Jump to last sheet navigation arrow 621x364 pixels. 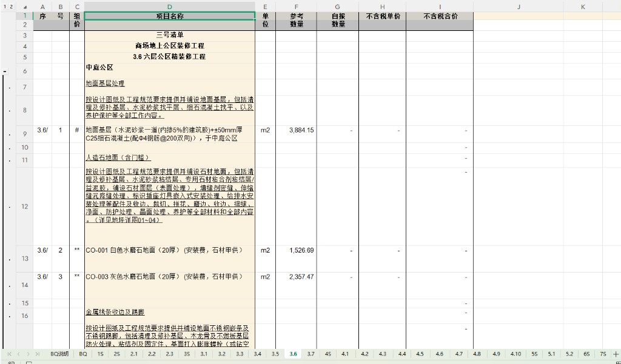(37, 354)
